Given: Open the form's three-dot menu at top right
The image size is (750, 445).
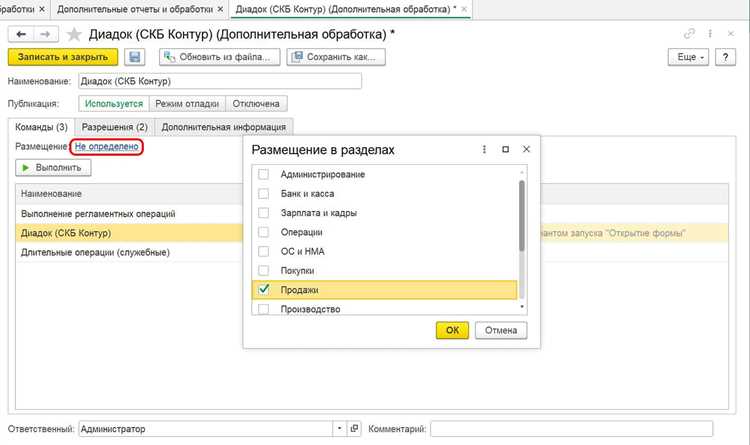Looking at the screenshot, I should pyautogui.click(x=710, y=33).
